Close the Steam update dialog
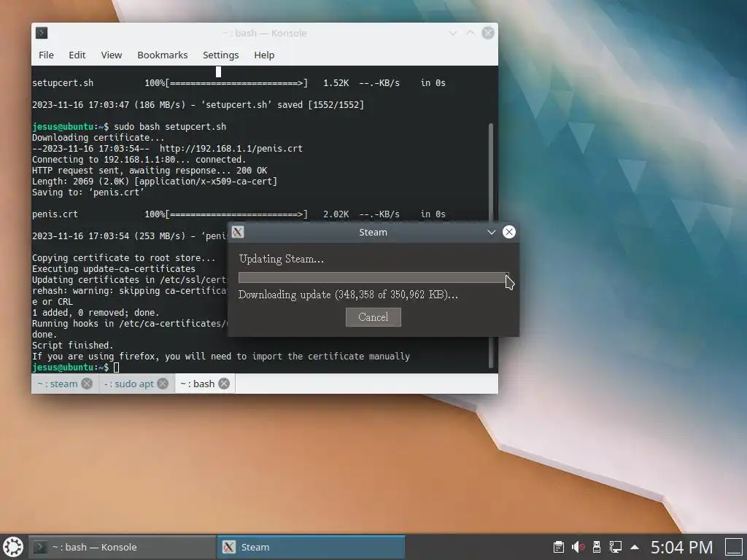747x560 pixels. (508, 232)
